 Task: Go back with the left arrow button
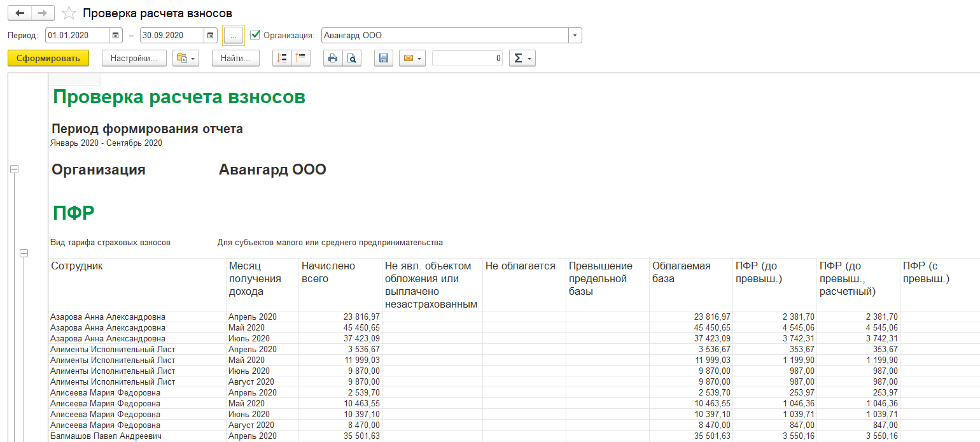pyautogui.click(x=19, y=13)
